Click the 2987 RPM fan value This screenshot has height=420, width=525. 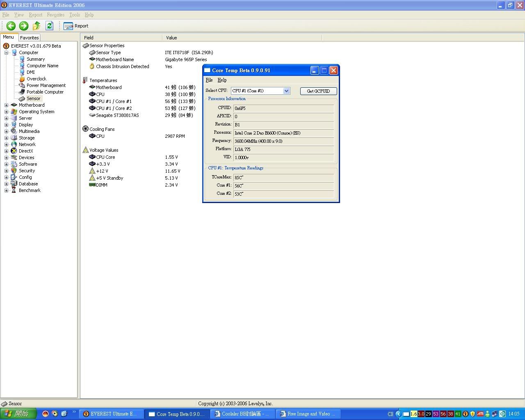(x=175, y=136)
